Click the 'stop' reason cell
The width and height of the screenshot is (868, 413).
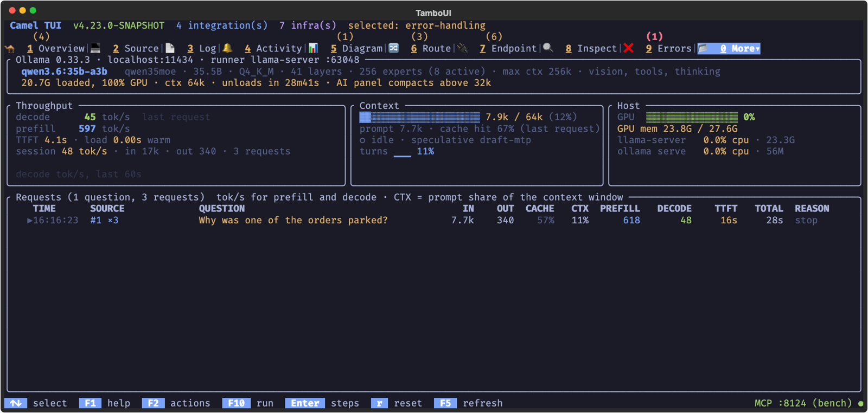[x=806, y=221]
